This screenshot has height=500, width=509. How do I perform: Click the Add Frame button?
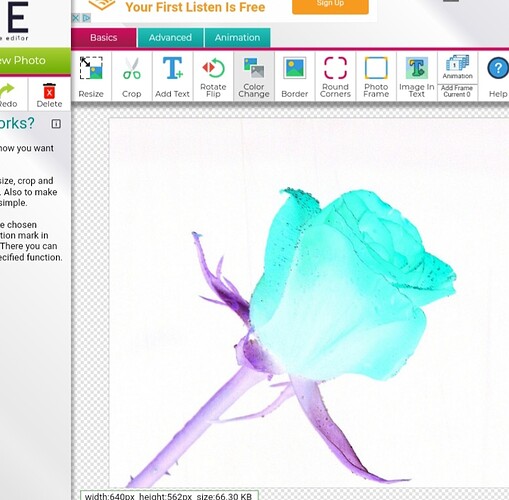(457, 92)
